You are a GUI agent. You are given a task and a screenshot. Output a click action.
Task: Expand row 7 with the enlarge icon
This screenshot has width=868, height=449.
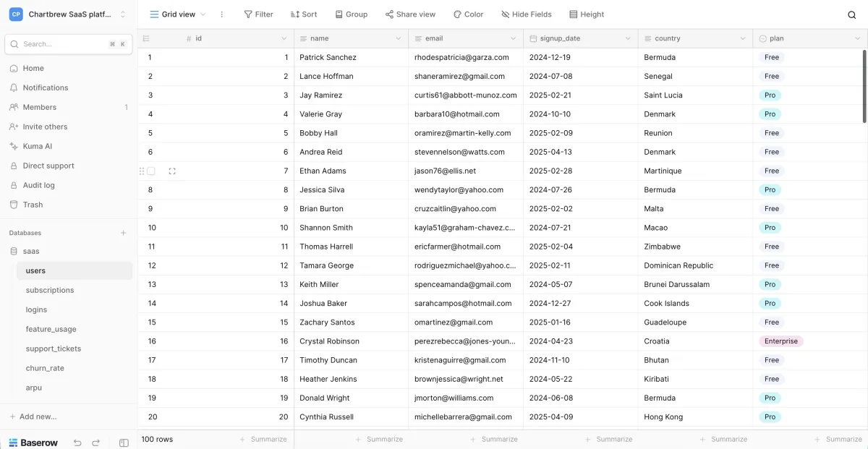tap(172, 171)
